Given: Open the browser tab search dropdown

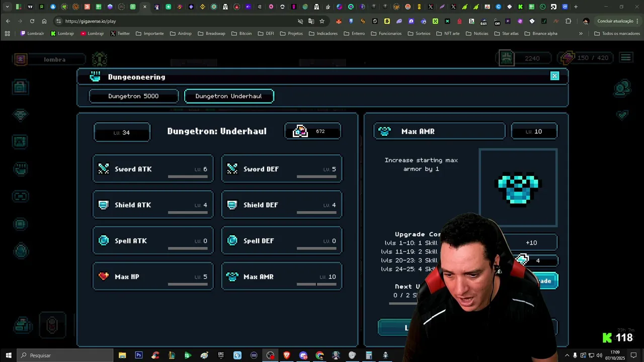Looking at the screenshot, I should click(7, 7).
